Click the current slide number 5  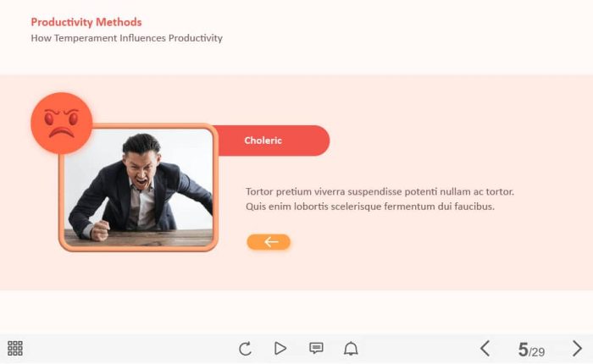point(523,350)
